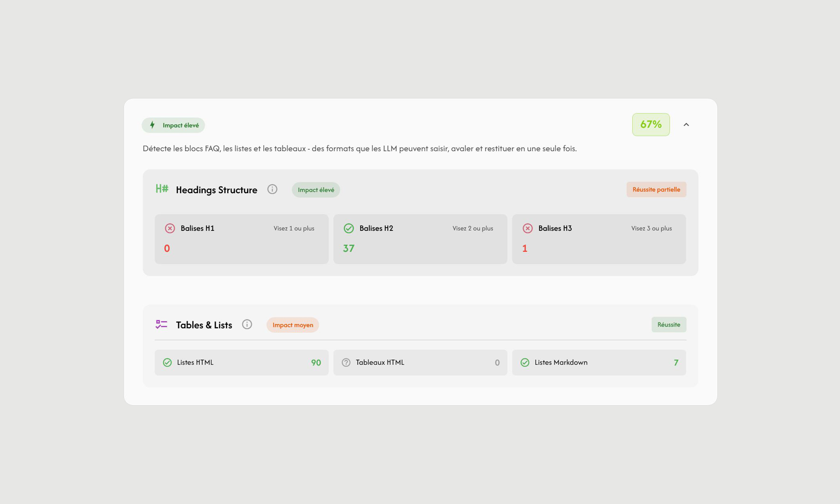This screenshot has height=504, width=840.
Task: Click the Réussite partielle status badge
Action: click(x=656, y=189)
